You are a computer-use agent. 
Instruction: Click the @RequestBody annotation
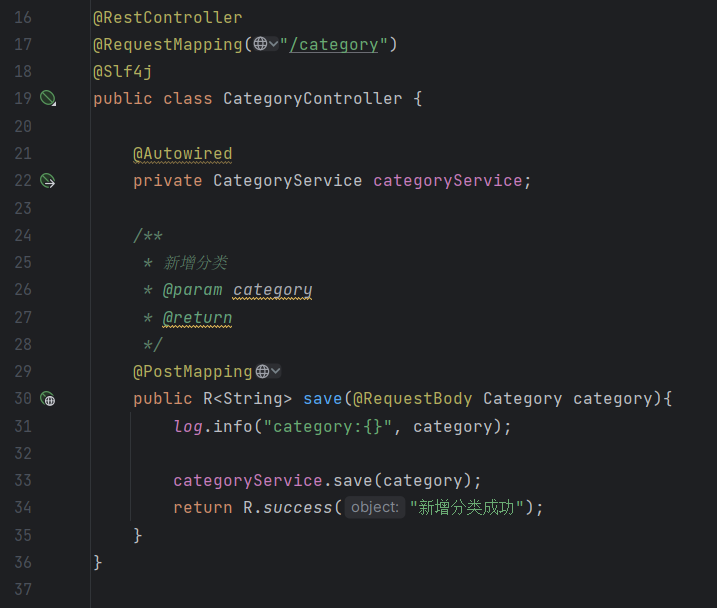(412, 399)
